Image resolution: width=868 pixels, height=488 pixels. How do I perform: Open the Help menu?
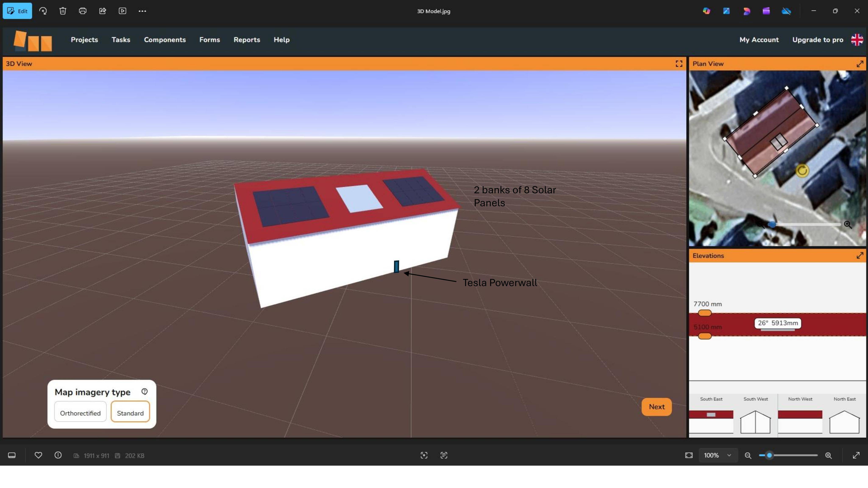click(282, 40)
